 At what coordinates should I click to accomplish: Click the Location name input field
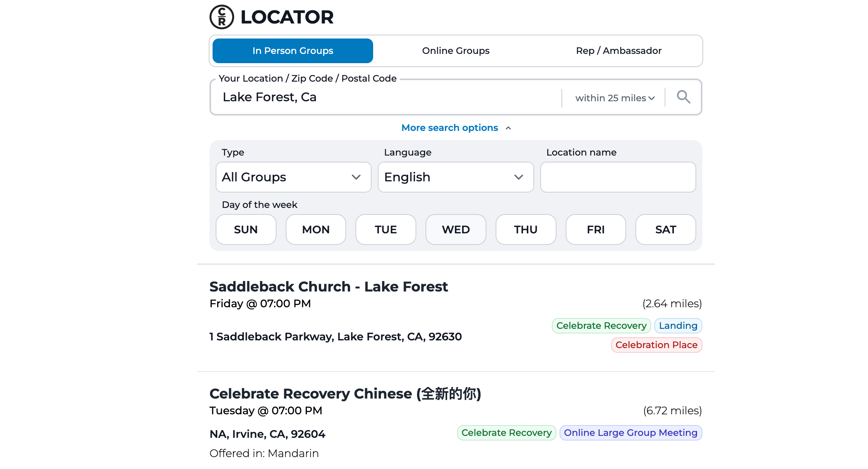click(x=618, y=177)
